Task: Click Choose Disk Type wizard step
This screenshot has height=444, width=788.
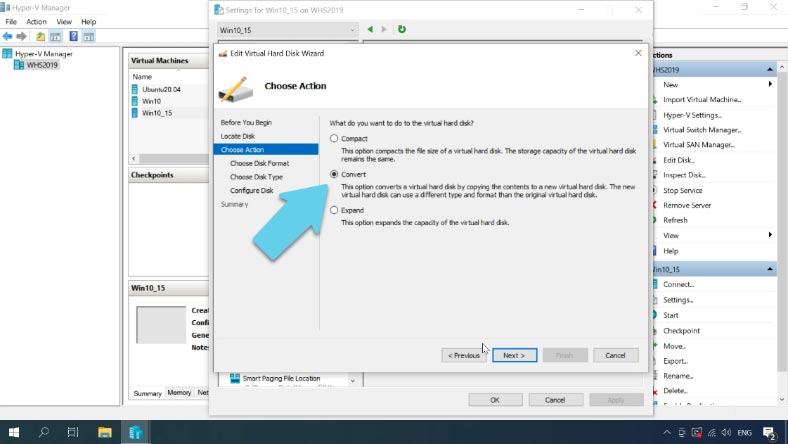Action: pos(256,176)
